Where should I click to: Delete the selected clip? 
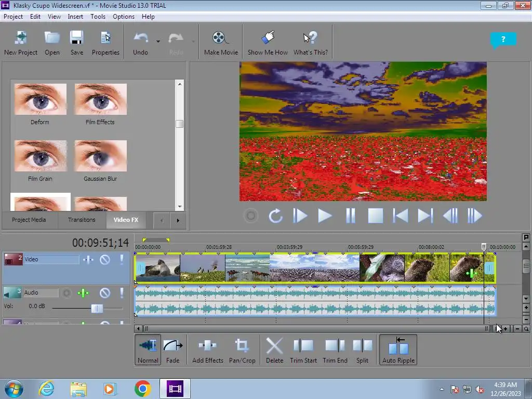pos(274,350)
